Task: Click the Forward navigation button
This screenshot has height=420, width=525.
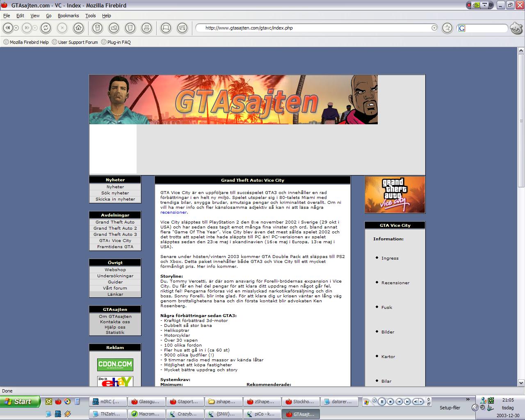Action: point(26,28)
